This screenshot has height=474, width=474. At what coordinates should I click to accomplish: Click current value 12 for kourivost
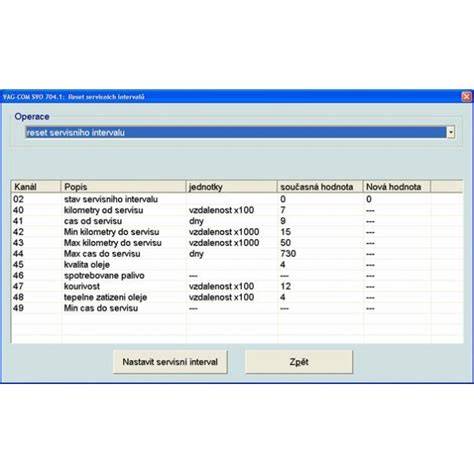[286, 286]
